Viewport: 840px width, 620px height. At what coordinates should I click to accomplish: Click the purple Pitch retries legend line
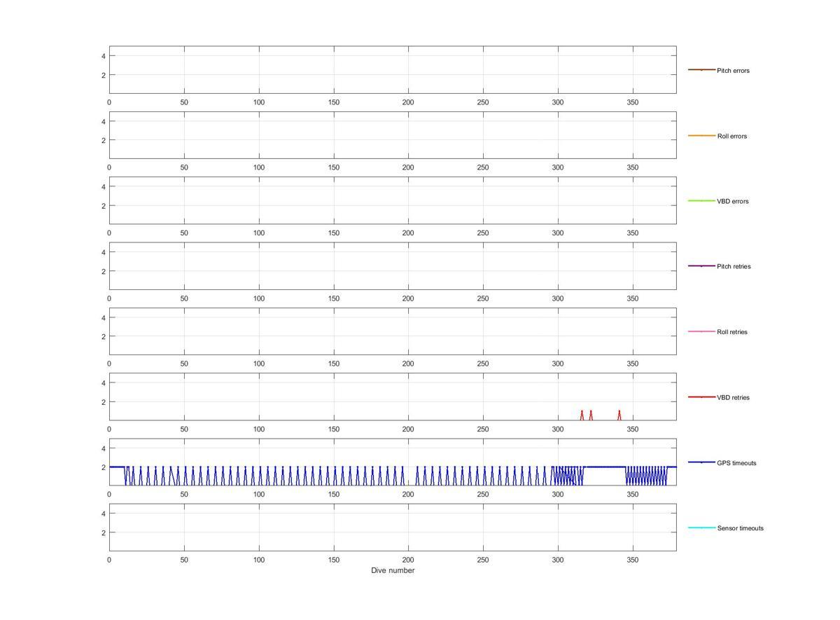click(x=701, y=266)
